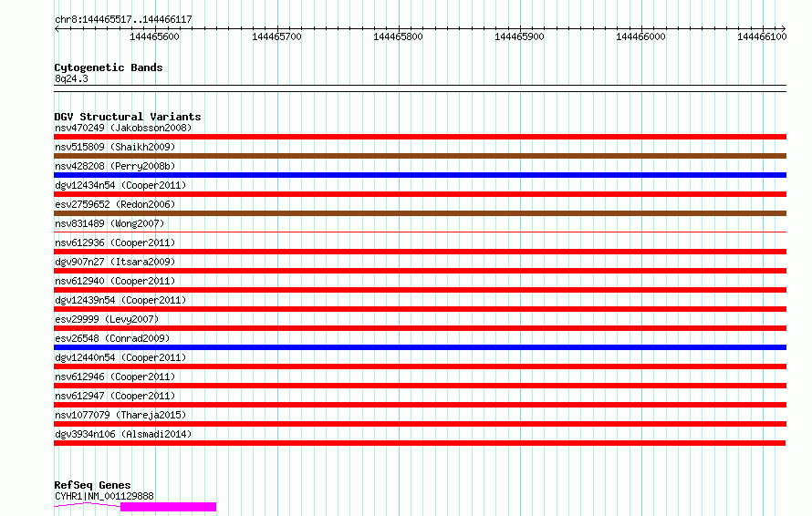This screenshot has width=812, height=516.
Task: Select variant label nsv470249 (Jakobsson2008)
Action: tap(123, 128)
